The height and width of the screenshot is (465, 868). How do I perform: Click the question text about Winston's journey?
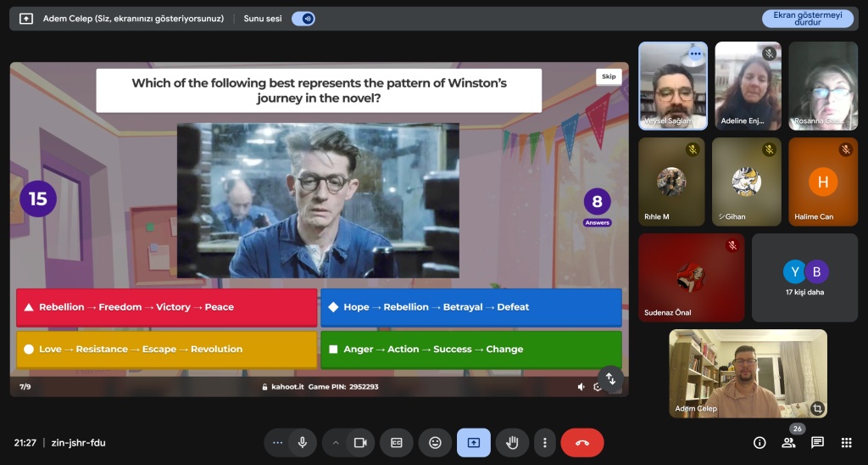point(320,90)
